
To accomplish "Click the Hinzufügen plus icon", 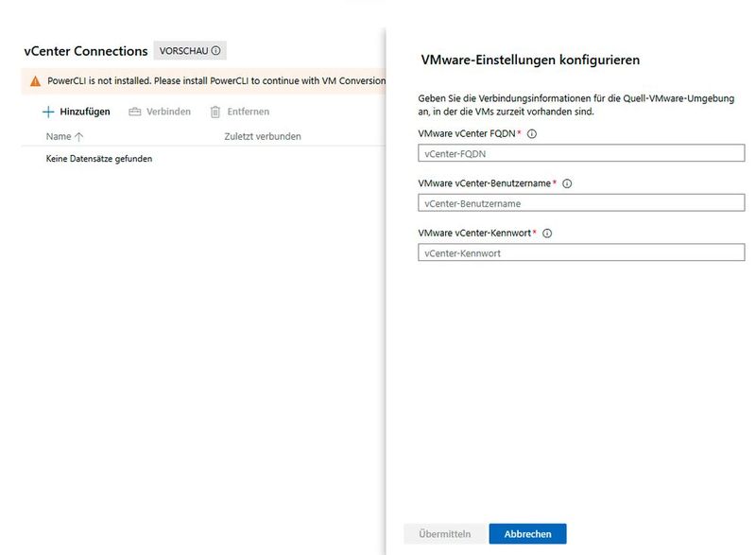I will (x=48, y=112).
